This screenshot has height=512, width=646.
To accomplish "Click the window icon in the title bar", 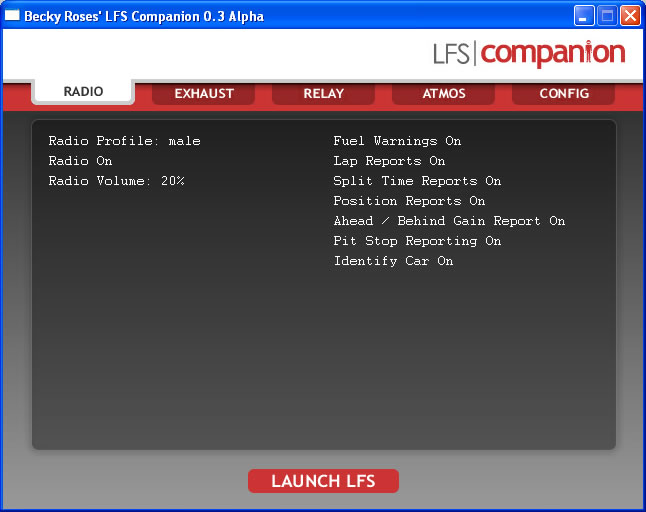I will click(12, 16).
